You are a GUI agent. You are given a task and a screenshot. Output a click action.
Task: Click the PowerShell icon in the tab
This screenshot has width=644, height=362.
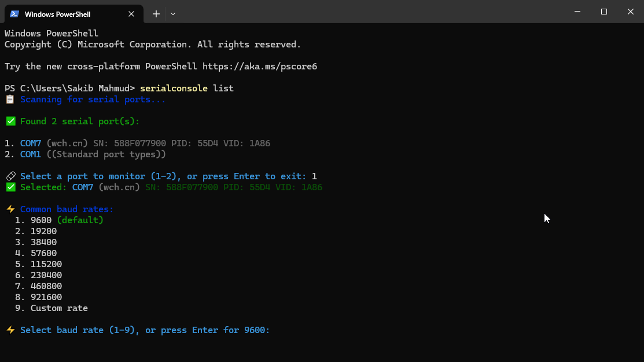coord(14,14)
